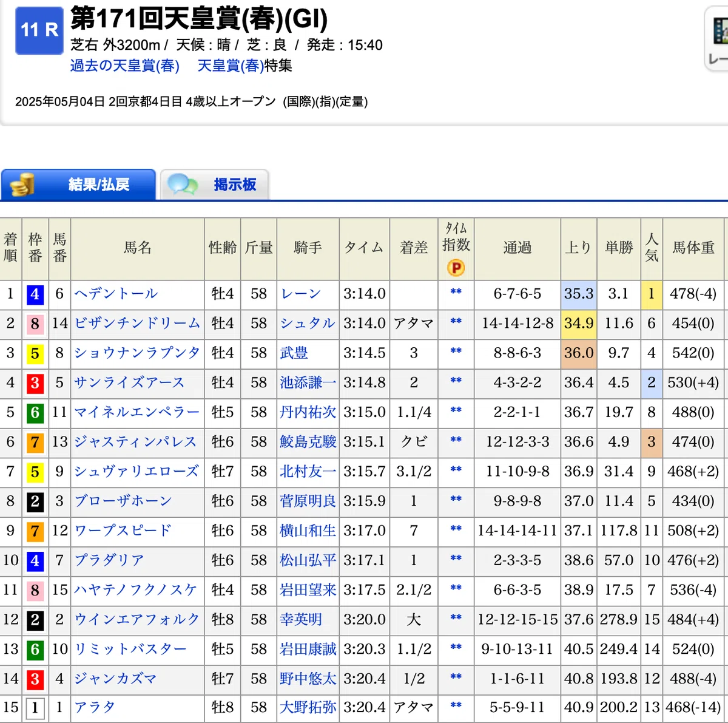Viewport: 728px width, 723px height.
Task: Click the 上り column header
Action: click(x=579, y=248)
